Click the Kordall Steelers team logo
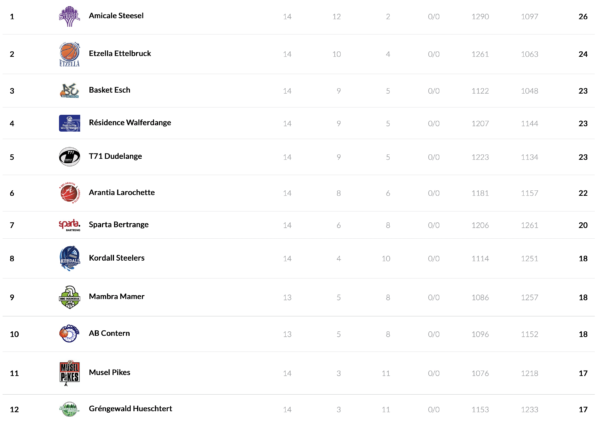The width and height of the screenshot is (600, 424). pyautogui.click(x=69, y=258)
